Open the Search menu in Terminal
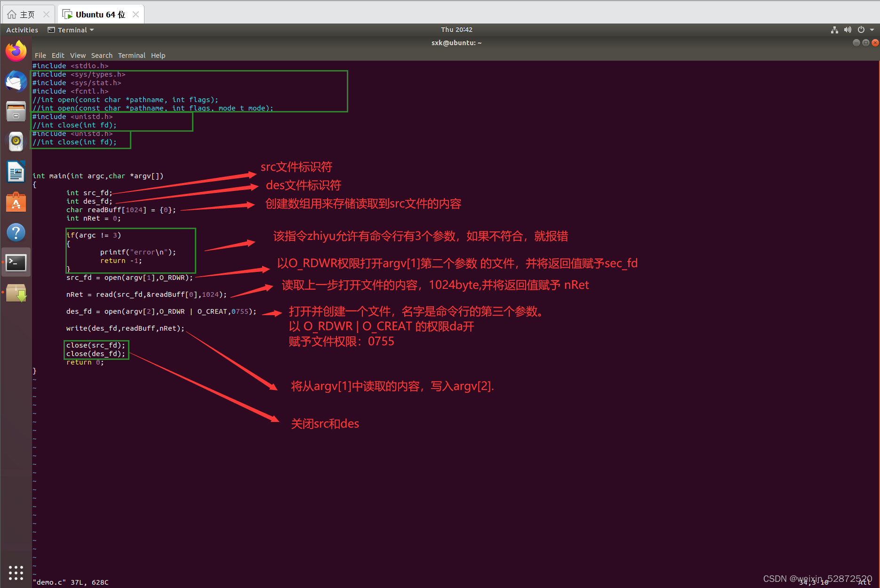This screenshot has height=588, width=880. [x=102, y=55]
